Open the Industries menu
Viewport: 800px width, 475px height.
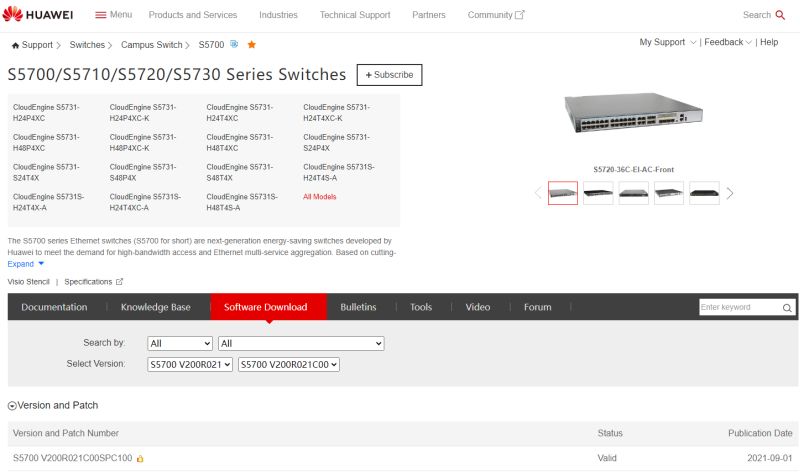coord(278,15)
